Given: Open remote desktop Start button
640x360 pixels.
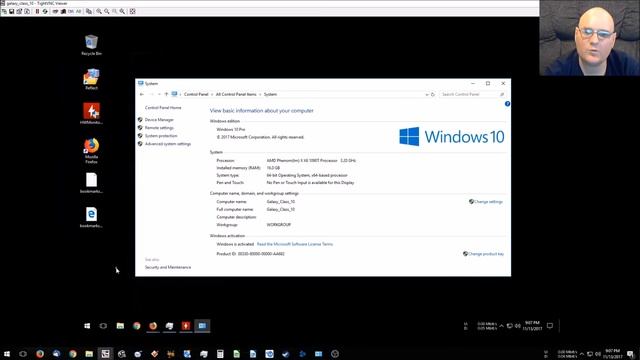Looking at the screenshot, I should pyautogui.click(x=87, y=326).
